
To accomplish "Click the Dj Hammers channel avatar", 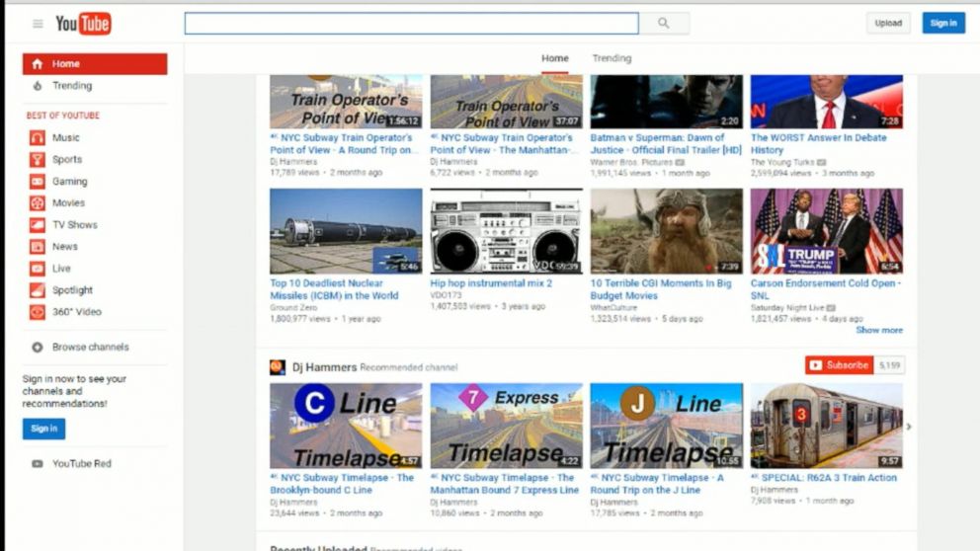I will [278, 367].
